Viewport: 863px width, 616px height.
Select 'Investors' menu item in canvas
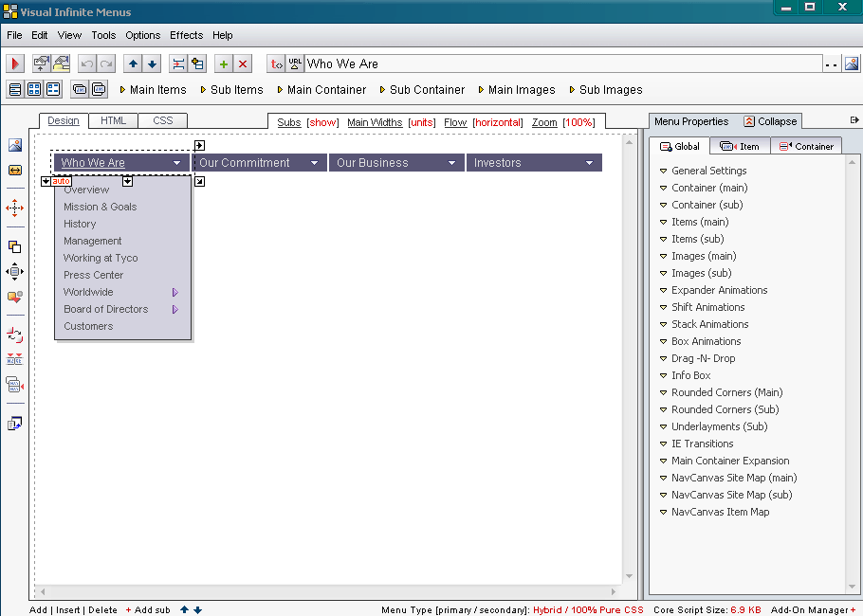click(x=534, y=163)
